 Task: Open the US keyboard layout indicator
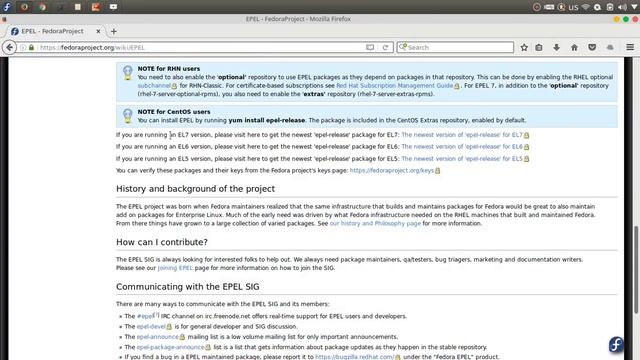pyautogui.click(x=573, y=7)
